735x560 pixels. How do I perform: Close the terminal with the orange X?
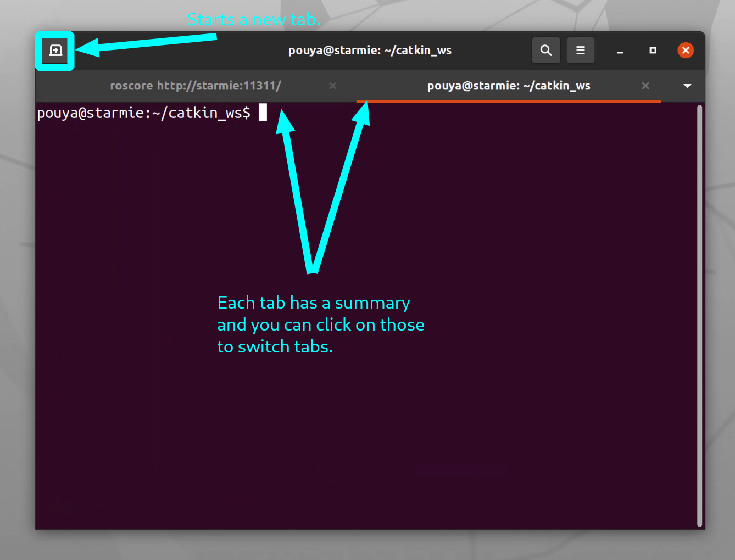(x=685, y=51)
